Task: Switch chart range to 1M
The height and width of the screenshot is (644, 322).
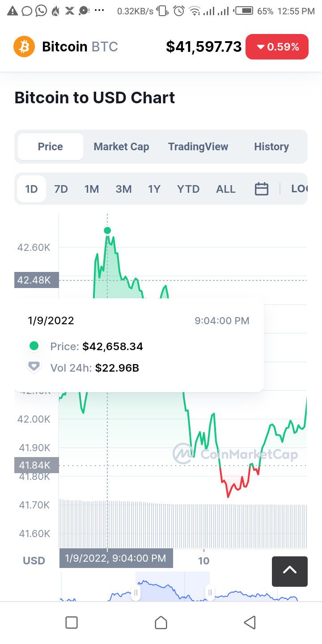Action: point(92,189)
